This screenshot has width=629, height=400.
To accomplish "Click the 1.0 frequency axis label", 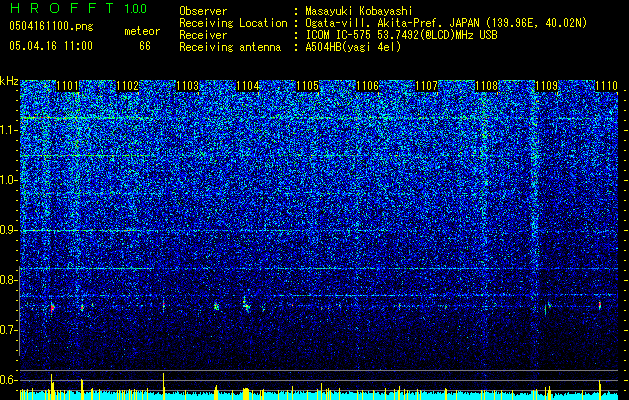I will coord(9,181).
